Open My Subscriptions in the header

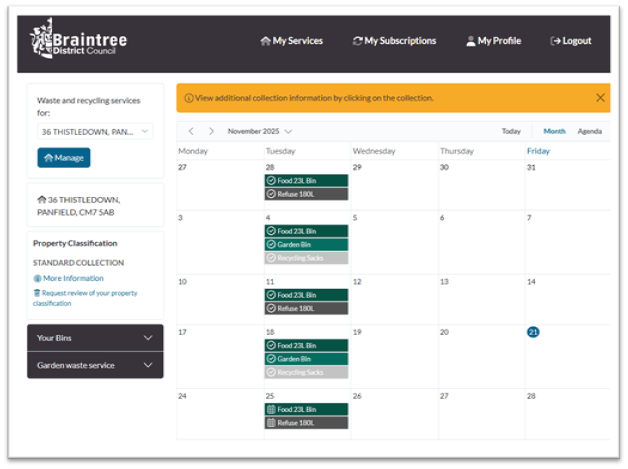coord(395,41)
